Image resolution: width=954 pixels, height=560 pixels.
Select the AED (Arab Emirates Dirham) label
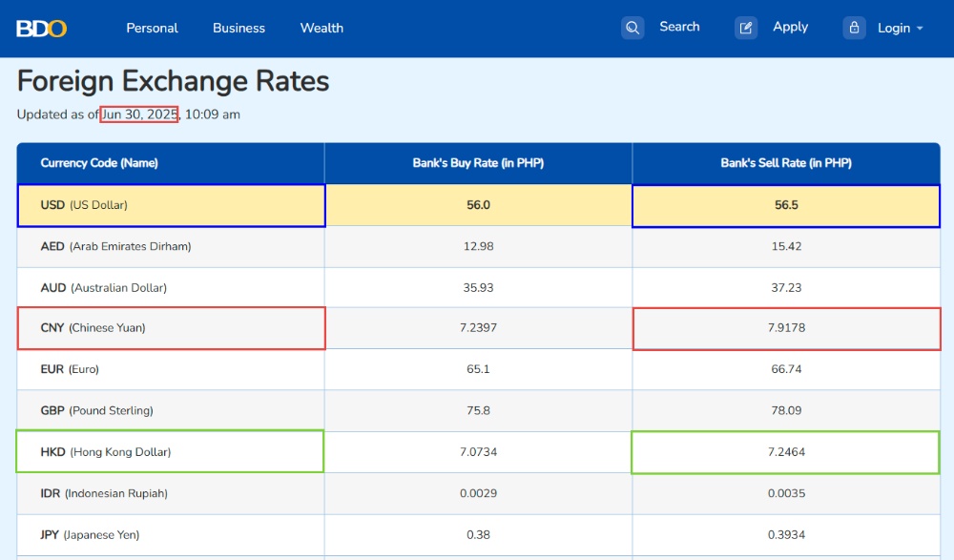(115, 246)
